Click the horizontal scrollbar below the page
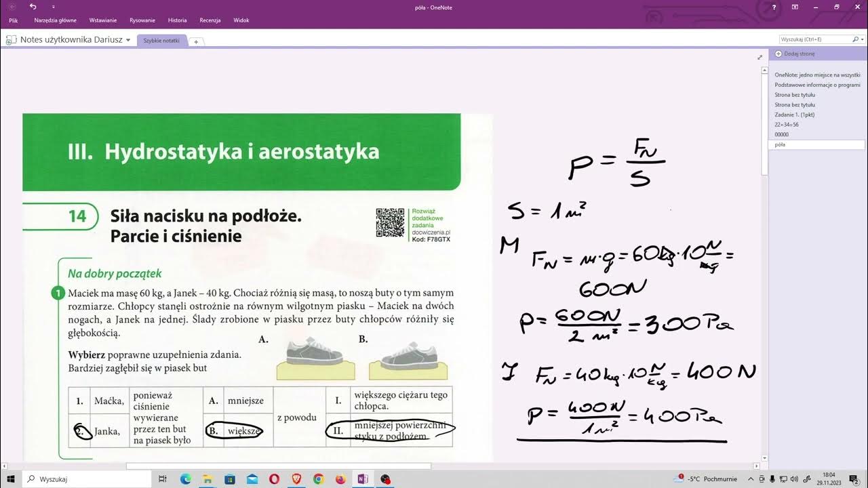Image resolution: width=868 pixels, height=488 pixels. point(278,466)
